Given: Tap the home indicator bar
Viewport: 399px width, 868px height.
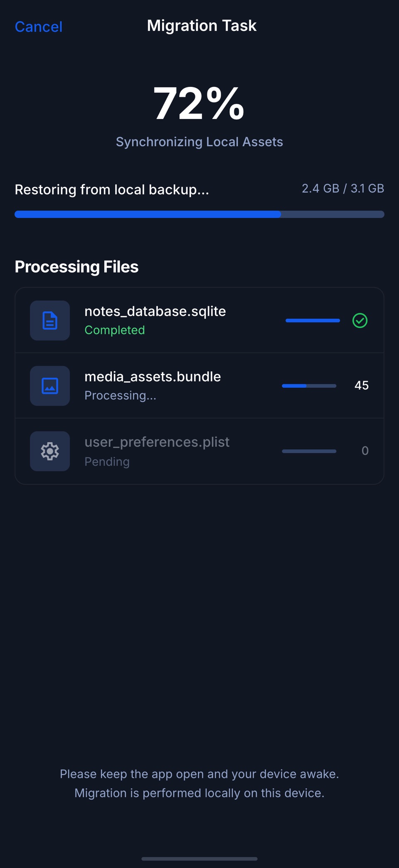Looking at the screenshot, I should tap(199, 858).
